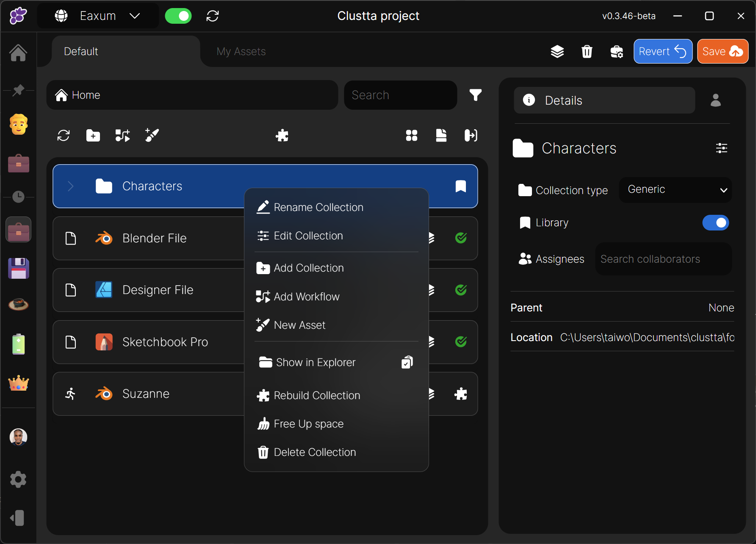Click the new asset brush toolbar icon
Viewport: 756px width, 544px height.
click(152, 136)
